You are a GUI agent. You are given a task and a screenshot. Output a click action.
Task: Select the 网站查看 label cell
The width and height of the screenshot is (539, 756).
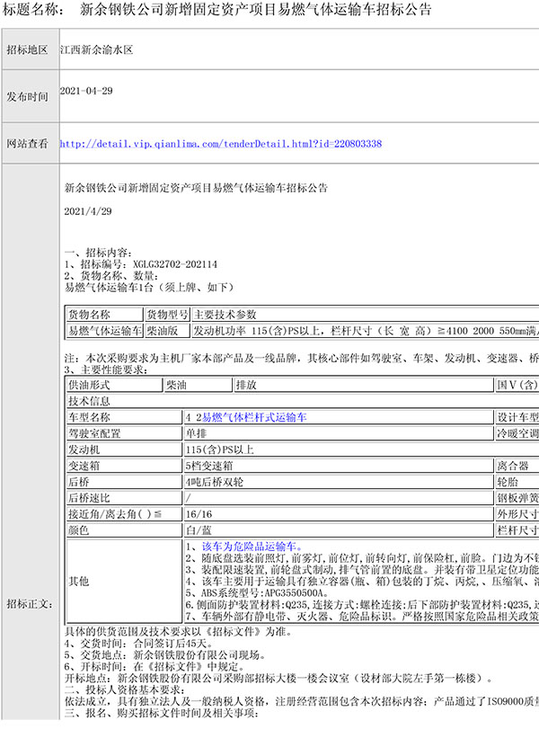tap(31, 144)
